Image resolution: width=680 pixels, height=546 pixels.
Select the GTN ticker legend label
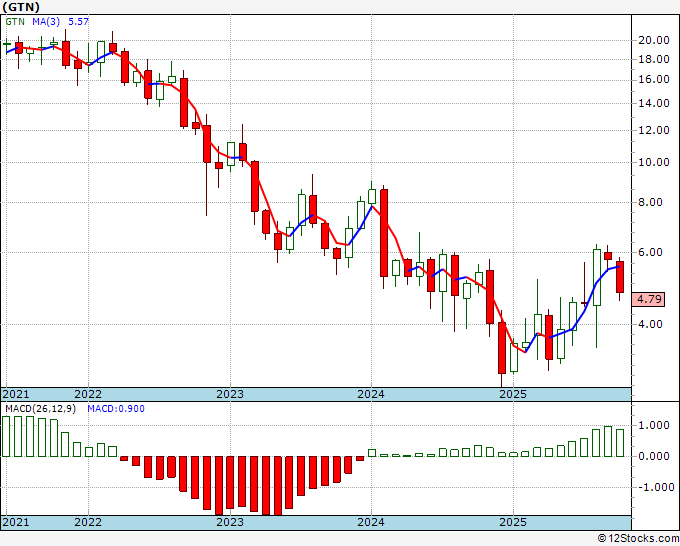pos(15,21)
